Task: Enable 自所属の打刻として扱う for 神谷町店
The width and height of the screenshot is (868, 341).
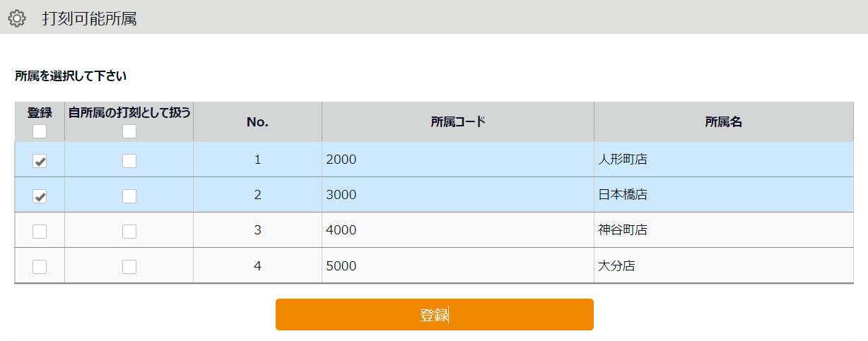Action: coord(129,231)
